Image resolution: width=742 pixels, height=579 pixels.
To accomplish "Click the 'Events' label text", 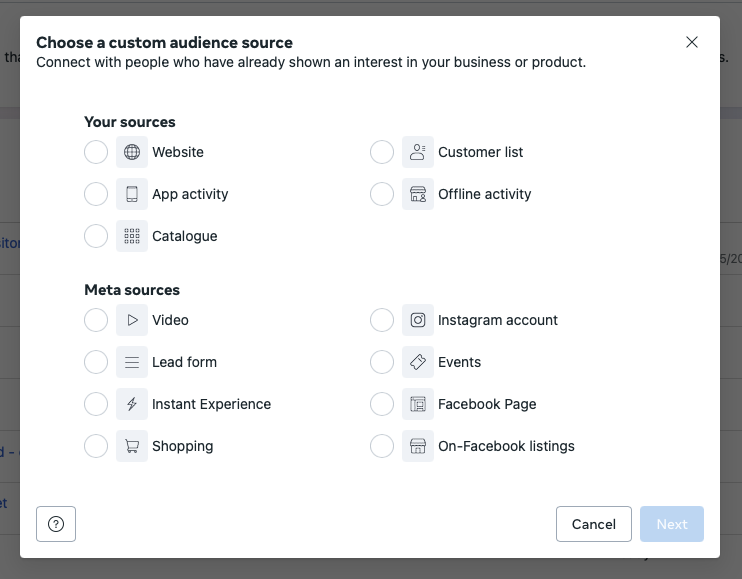I will click(459, 362).
